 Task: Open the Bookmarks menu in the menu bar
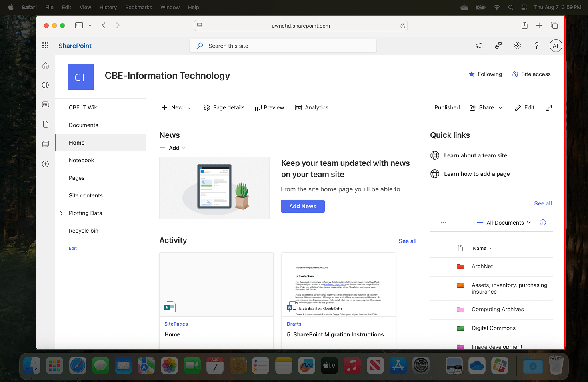point(138,7)
